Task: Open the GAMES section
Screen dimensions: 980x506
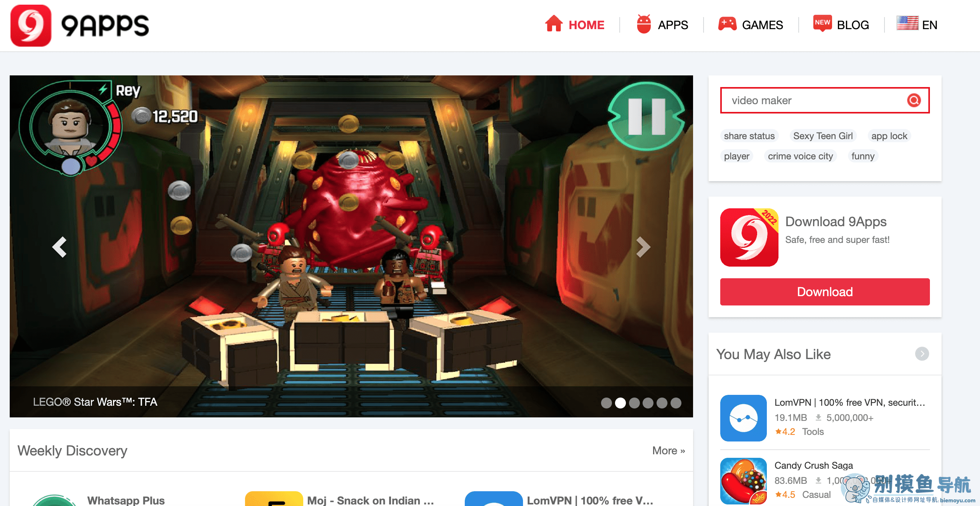Action: click(763, 25)
